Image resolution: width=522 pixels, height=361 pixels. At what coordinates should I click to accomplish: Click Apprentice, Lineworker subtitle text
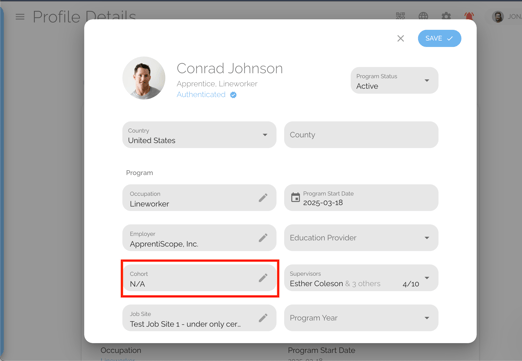point(217,84)
